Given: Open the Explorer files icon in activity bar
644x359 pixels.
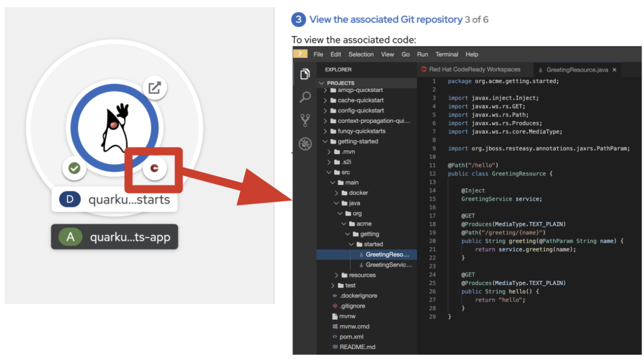Looking at the screenshot, I should [305, 74].
